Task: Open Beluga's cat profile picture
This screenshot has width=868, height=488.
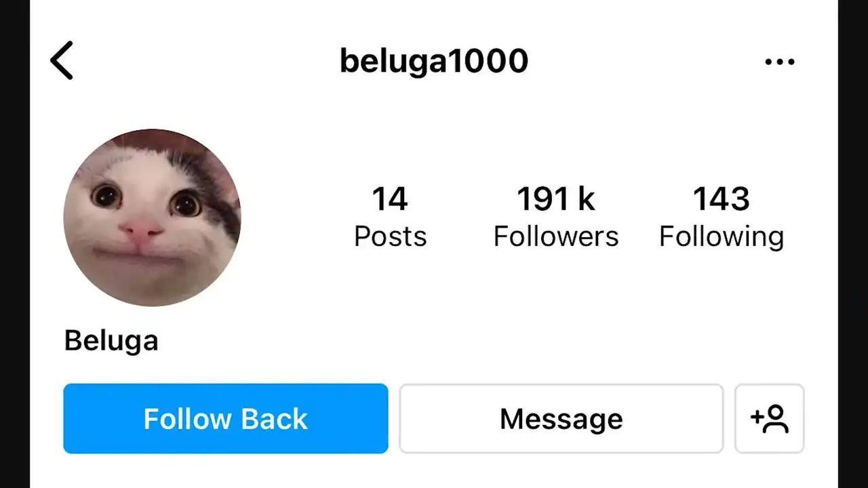Action: (x=152, y=218)
